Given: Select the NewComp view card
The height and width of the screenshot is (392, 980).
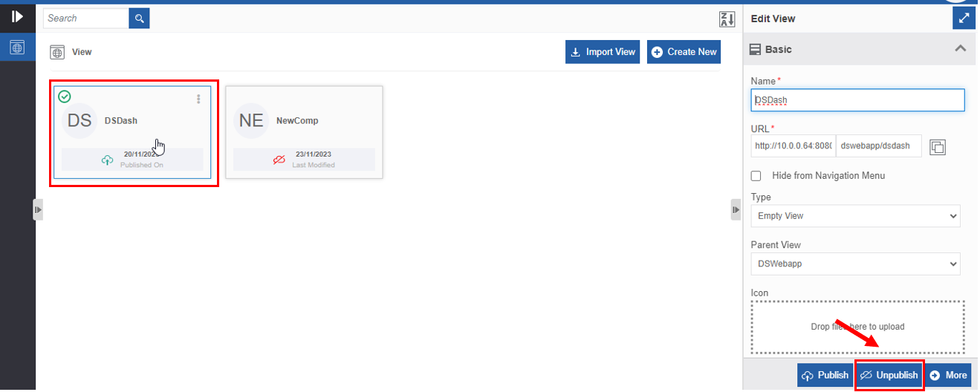Looking at the screenshot, I should 305,132.
